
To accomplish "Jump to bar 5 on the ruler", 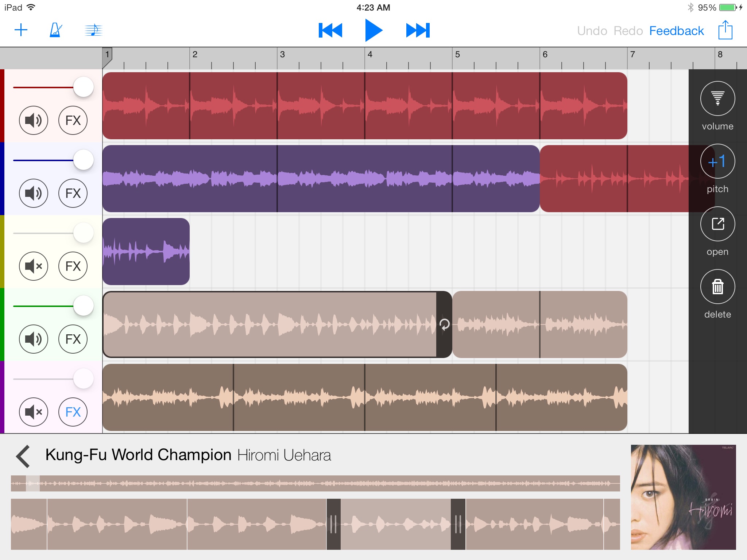I will (x=457, y=55).
